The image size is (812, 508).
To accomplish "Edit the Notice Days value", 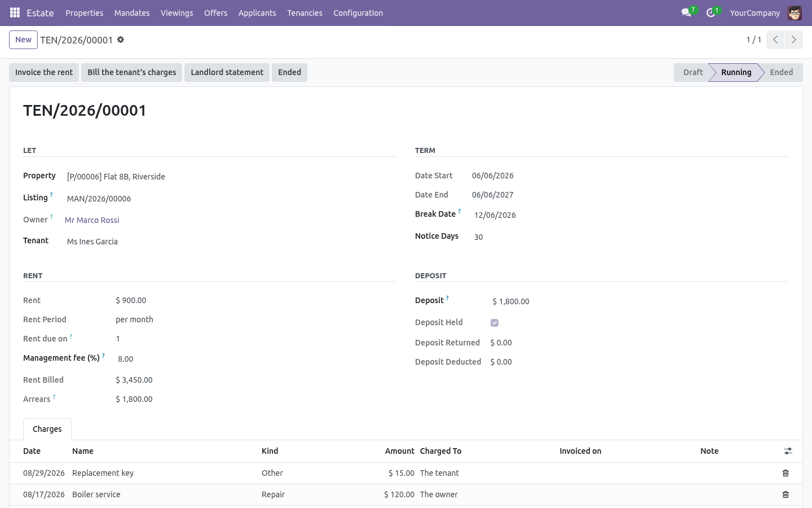I will [630, 237].
